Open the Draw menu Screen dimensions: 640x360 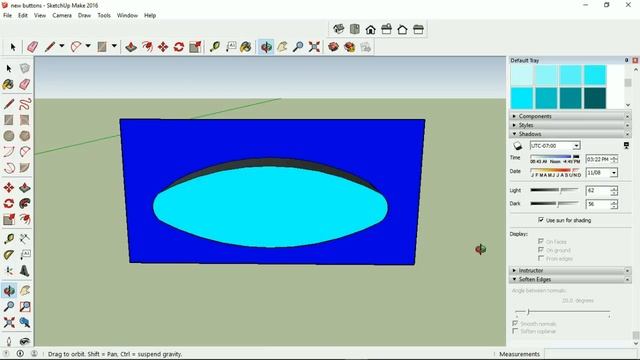tap(84, 16)
